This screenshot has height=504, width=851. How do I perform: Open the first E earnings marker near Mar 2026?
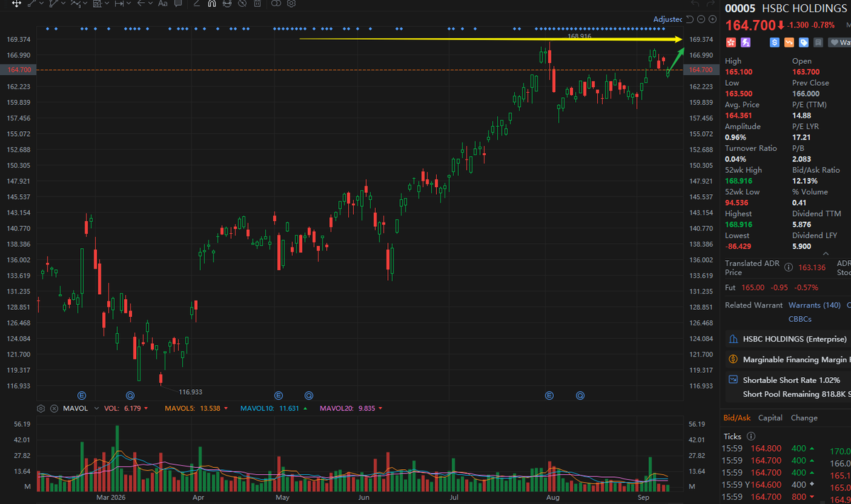[82, 394]
